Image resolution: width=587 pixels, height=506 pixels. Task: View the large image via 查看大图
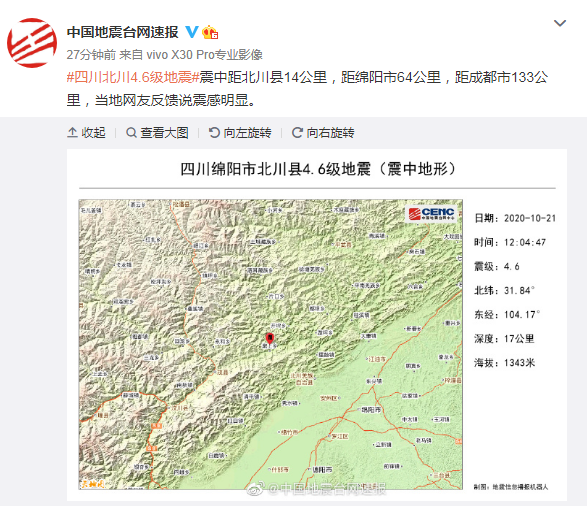tap(157, 132)
